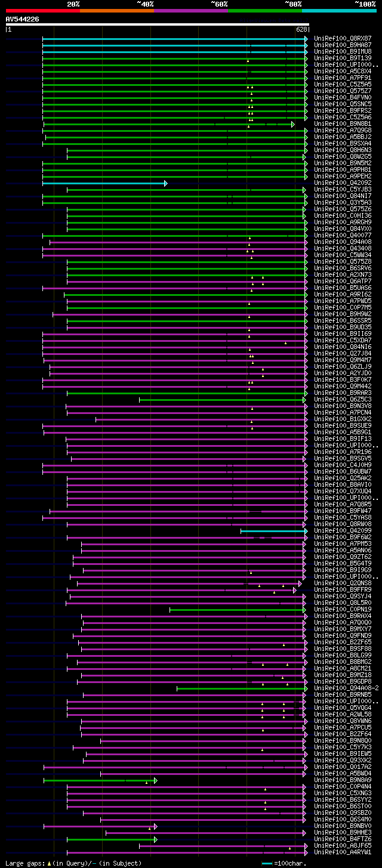Open hit UniRef100_Q43408
382x868 pixels.
pyautogui.click(x=343, y=249)
